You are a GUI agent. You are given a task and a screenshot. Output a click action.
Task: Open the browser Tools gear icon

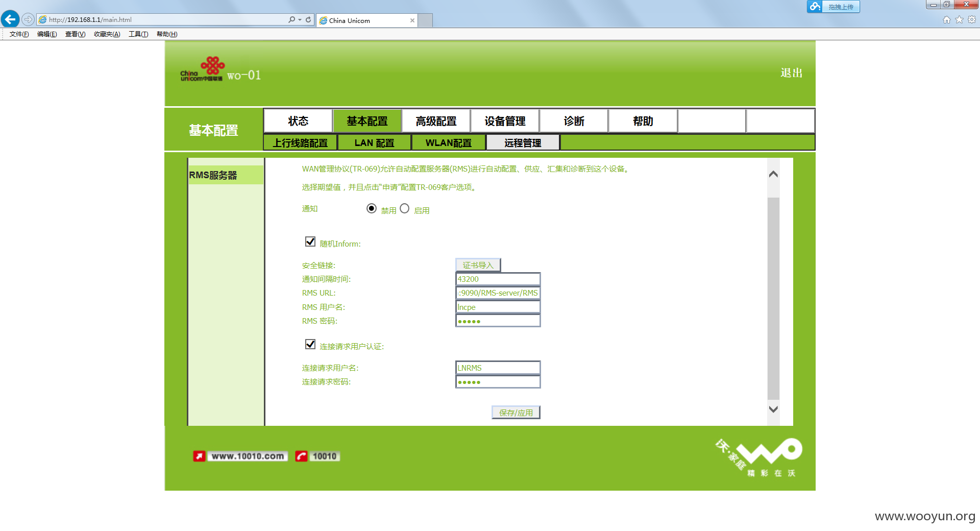(x=972, y=19)
